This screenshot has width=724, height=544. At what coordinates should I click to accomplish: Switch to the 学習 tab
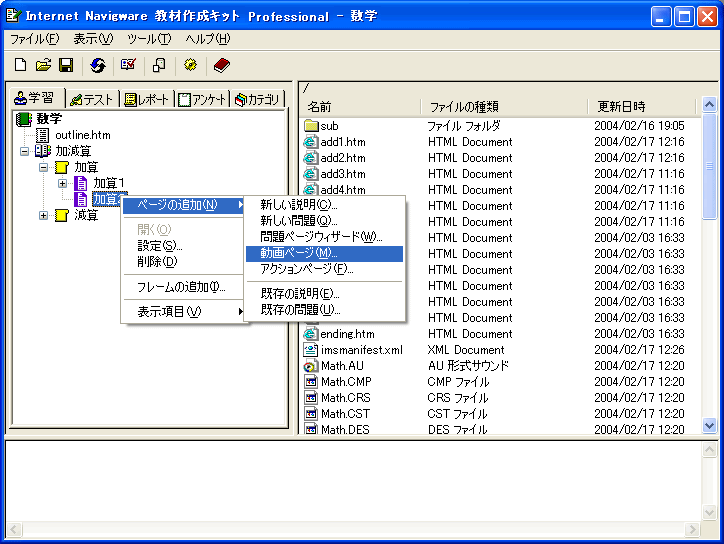[35, 98]
